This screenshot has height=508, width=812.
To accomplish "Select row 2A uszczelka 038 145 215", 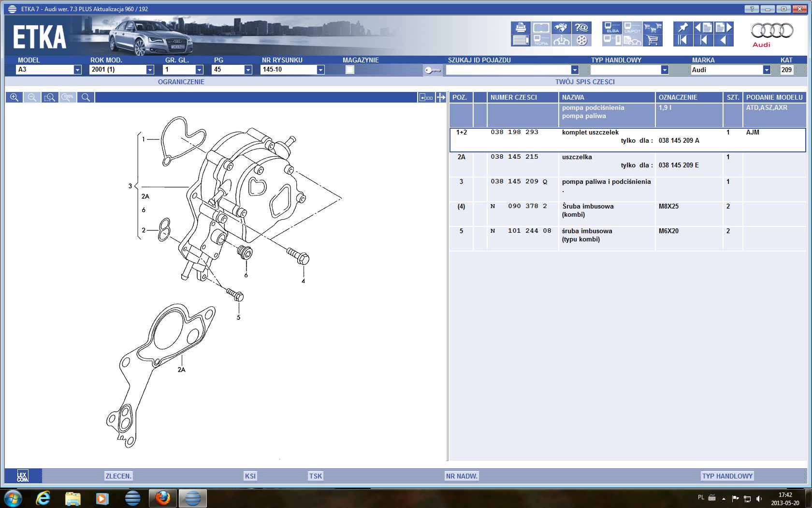I will pos(628,164).
